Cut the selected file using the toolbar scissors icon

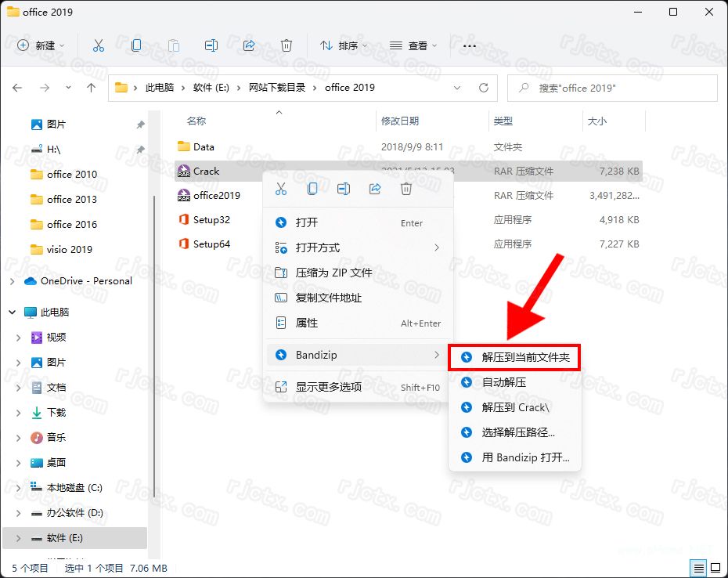99,45
